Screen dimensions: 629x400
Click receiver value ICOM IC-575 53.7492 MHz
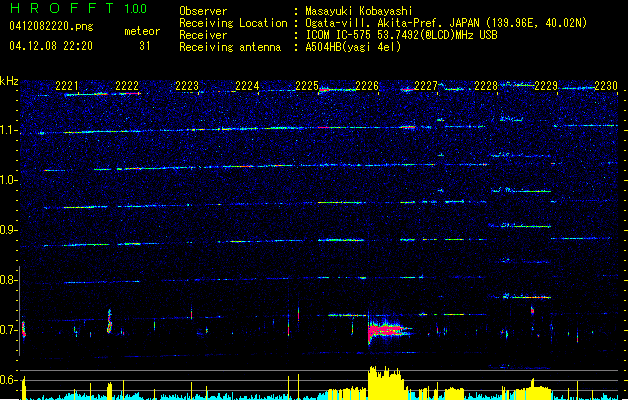[402, 35]
